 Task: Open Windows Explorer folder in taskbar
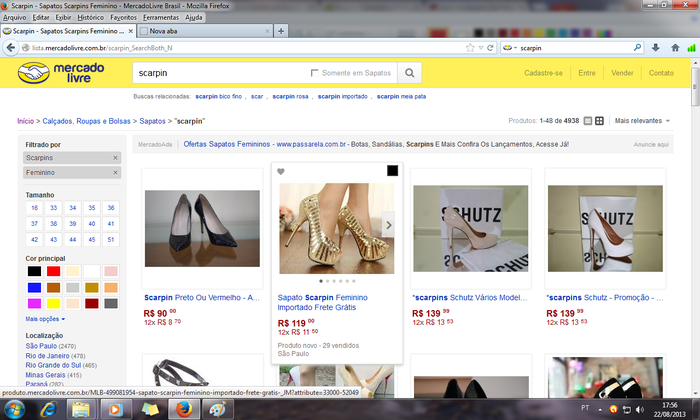(x=81, y=409)
